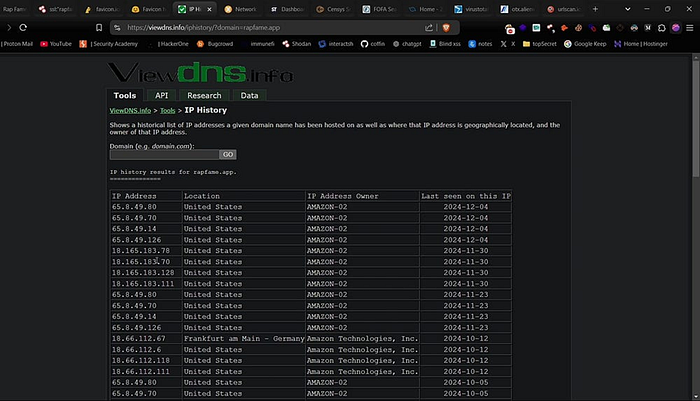The height and width of the screenshot is (401, 700).
Task: Select the Data tab on ViewDNS
Action: (x=249, y=96)
